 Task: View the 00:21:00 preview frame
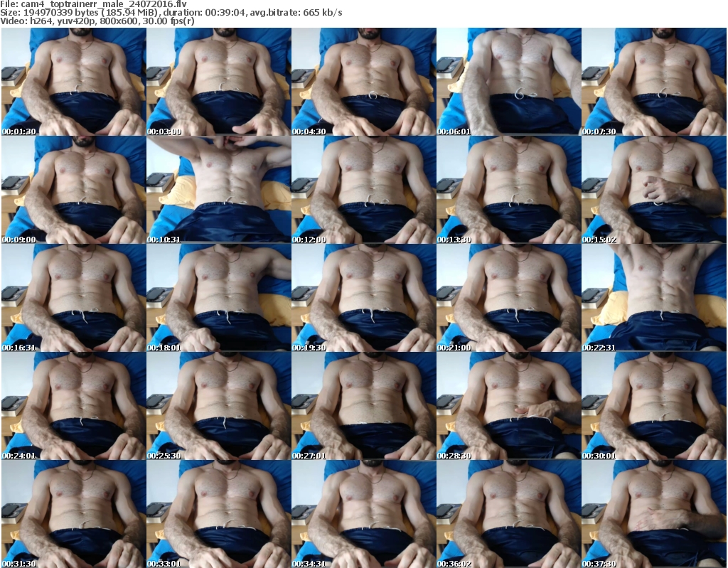509,298
